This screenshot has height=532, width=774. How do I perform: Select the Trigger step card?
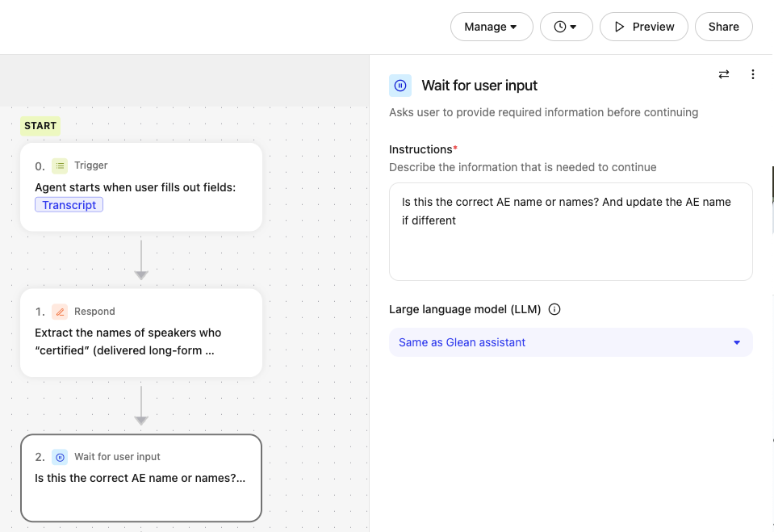point(141,187)
